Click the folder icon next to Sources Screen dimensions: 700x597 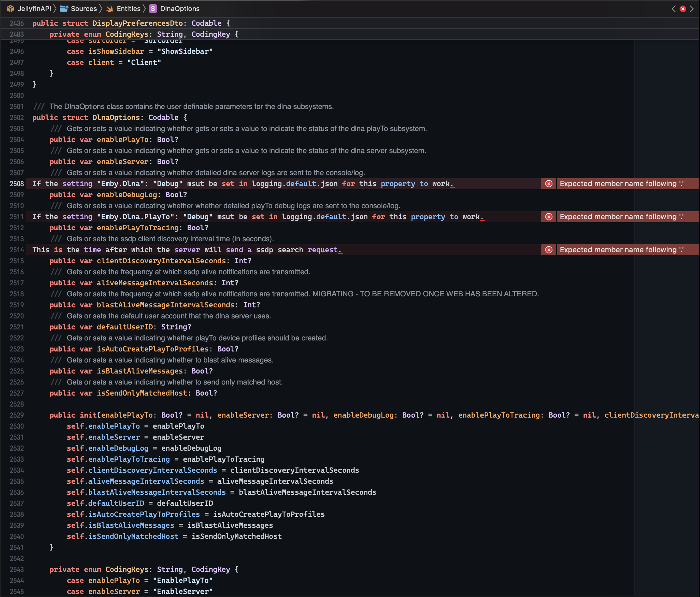(x=64, y=9)
